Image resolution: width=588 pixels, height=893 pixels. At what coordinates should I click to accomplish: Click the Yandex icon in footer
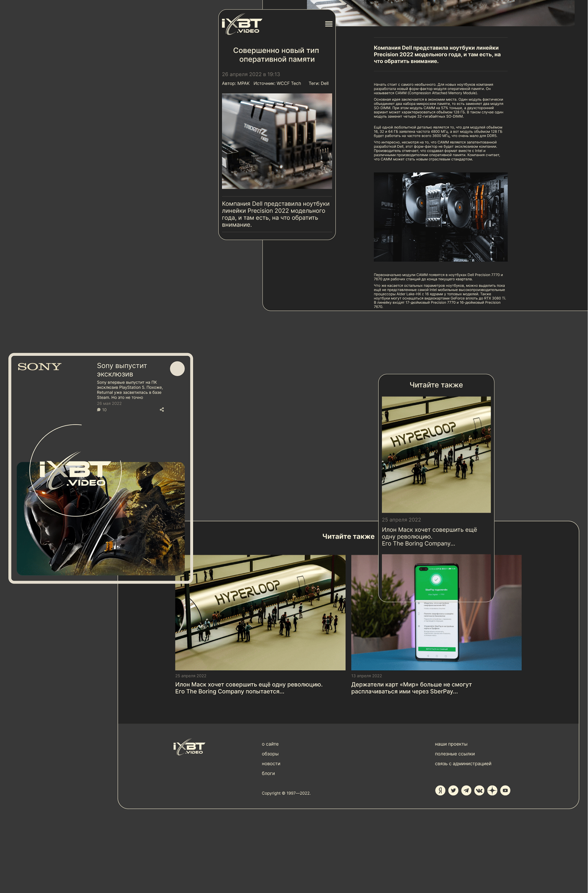coord(440,790)
